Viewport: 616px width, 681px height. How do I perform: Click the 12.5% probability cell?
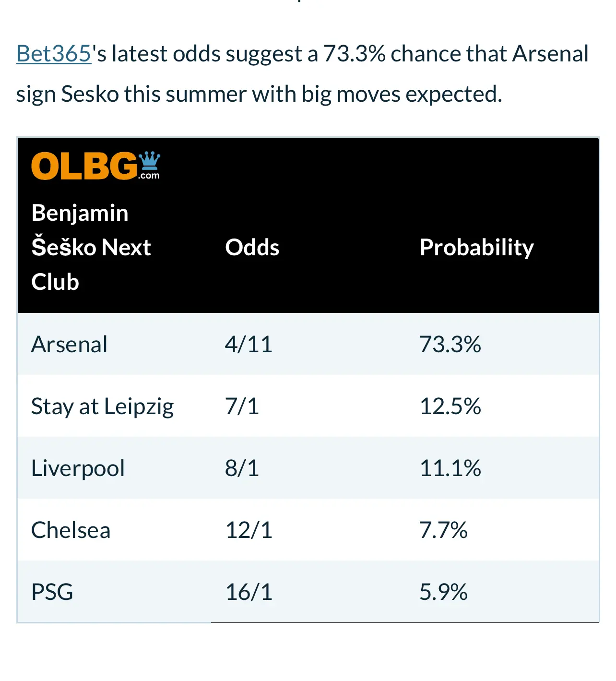click(x=450, y=406)
